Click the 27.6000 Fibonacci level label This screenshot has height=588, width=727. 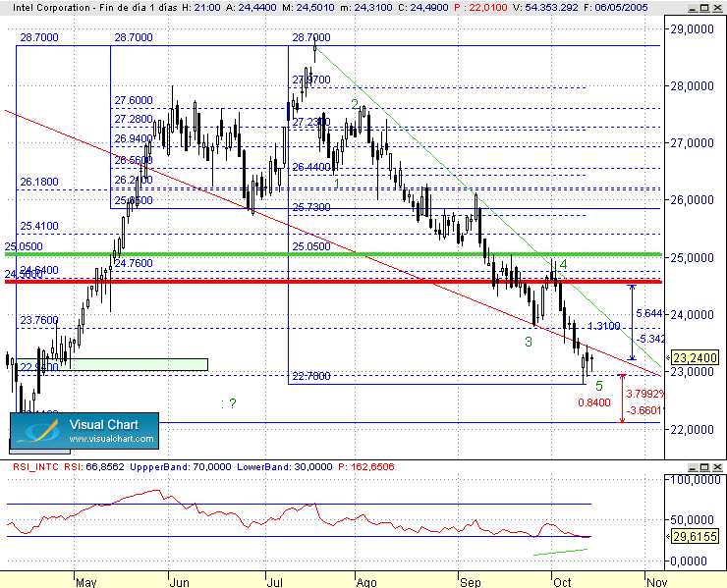[x=134, y=100]
